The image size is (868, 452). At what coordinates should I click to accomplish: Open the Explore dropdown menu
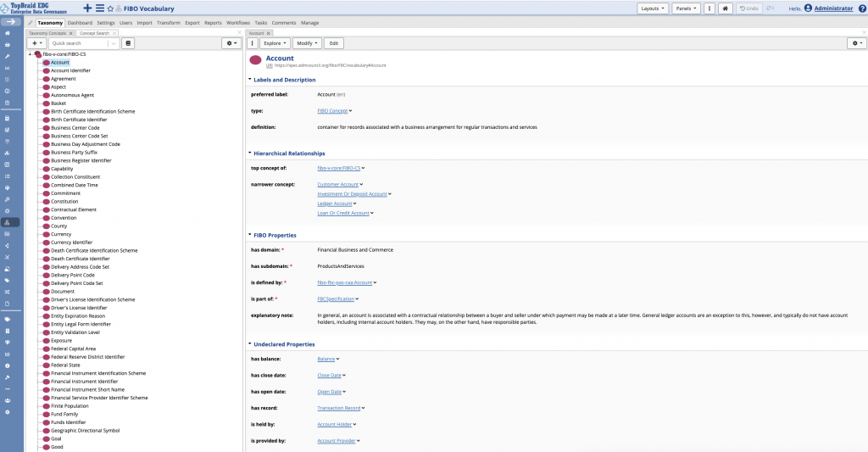[x=275, y=43]
